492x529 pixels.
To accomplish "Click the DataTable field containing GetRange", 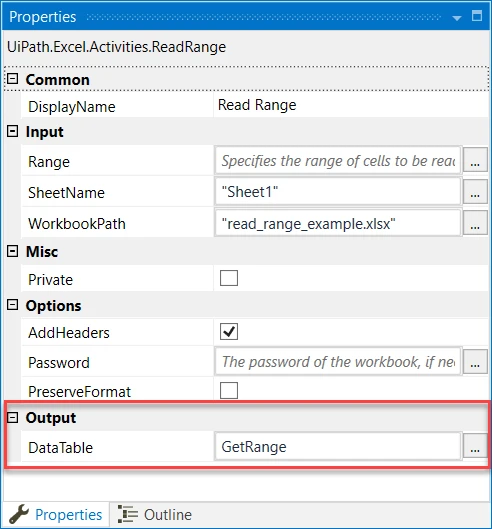I will [338, 446].
